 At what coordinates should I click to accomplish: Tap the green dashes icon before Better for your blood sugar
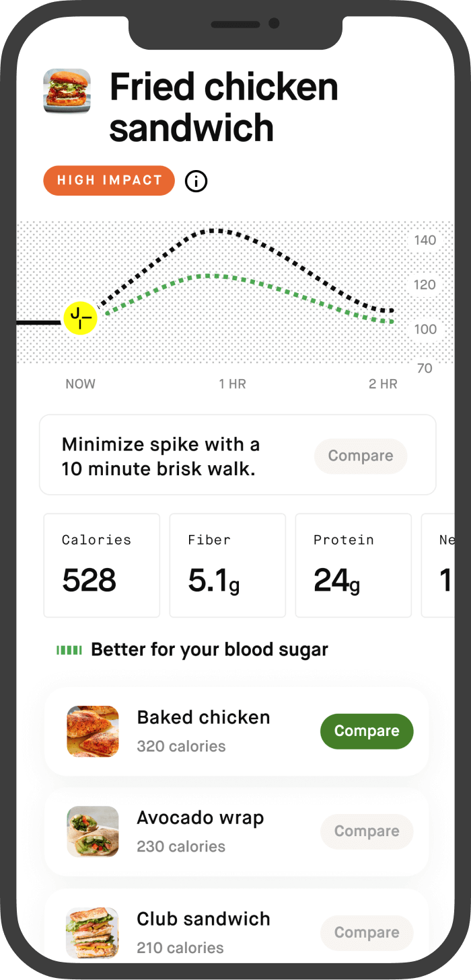tap(69, 649)
